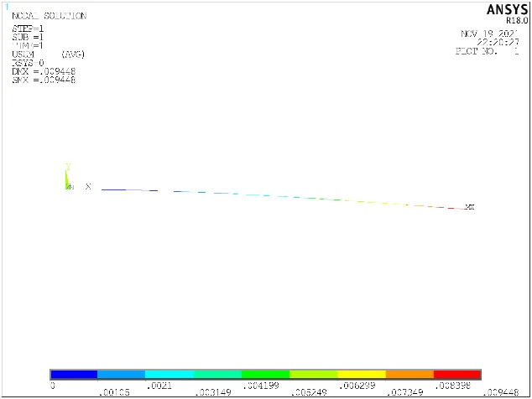Click the ANSYS logo in the corner

pyautogui.click(x=500, y=9)
